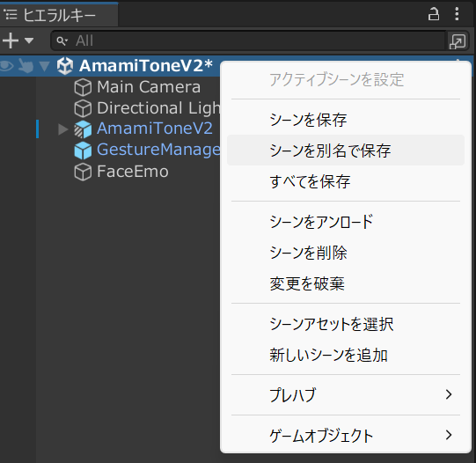
Task: Select FaceEmo in the hierarchy
Action: (x=133, y=172)
